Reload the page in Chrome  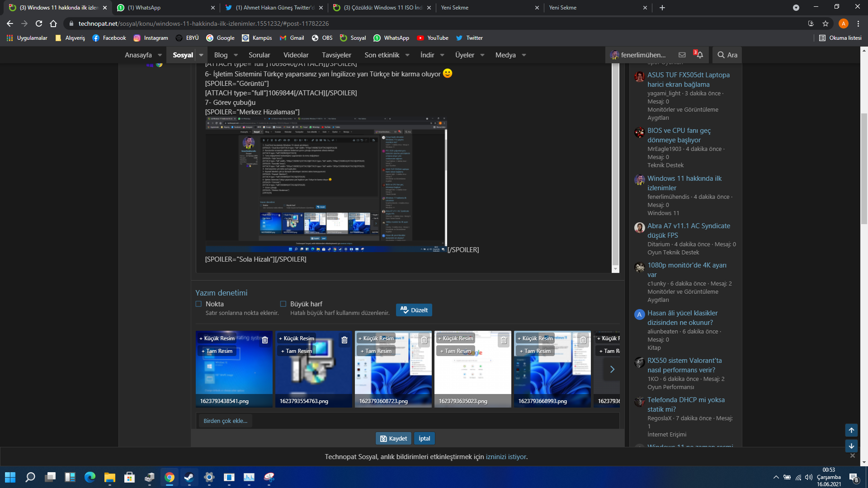39,23
